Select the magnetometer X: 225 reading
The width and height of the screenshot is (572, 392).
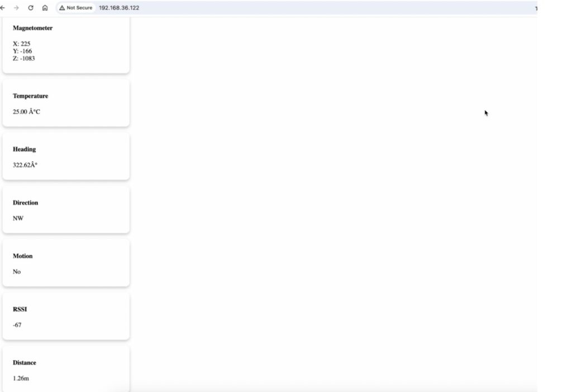point(22,44)
